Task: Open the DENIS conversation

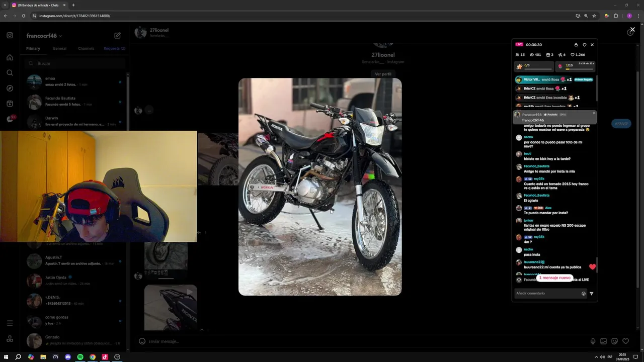Action: (x=75, y=301)
